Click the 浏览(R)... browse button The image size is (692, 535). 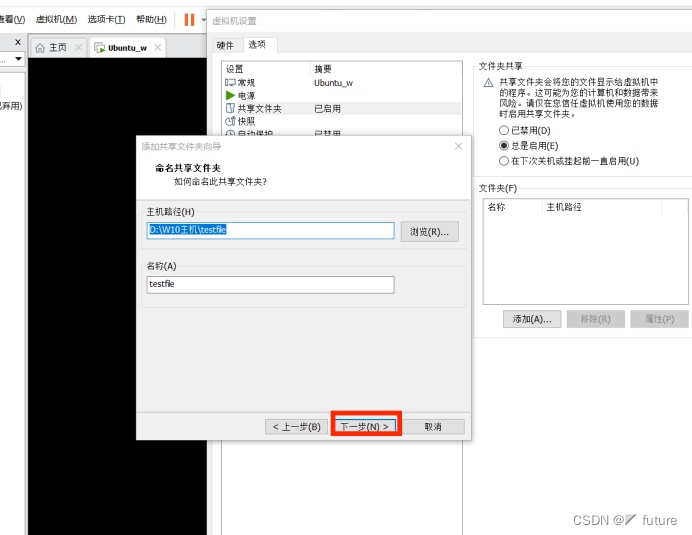point(429,232)
